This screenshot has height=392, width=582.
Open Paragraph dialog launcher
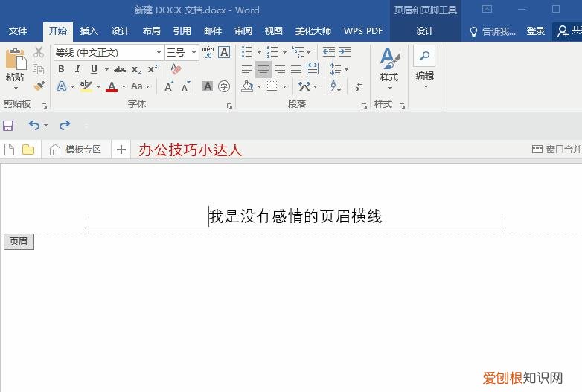pyautogui.click(x=364, y=106)
